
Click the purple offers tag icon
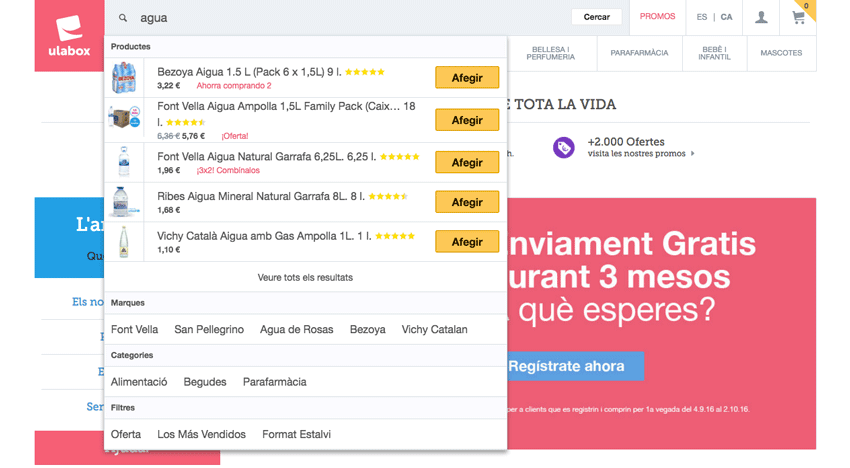click(x=563, y=148)
